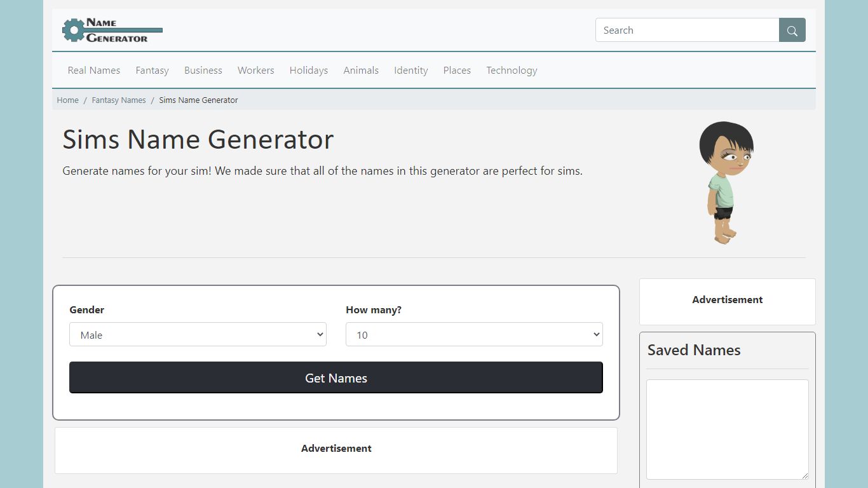This screenshot has height=488, width=868.
Task: Open the Places menu
Action: (x=457, y=71)
